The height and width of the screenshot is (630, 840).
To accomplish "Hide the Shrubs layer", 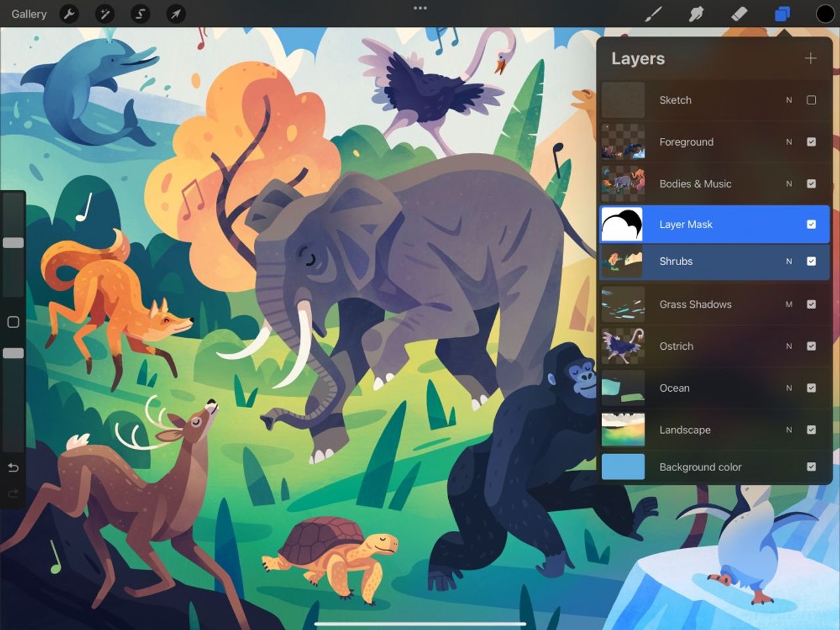I will 811,261.
